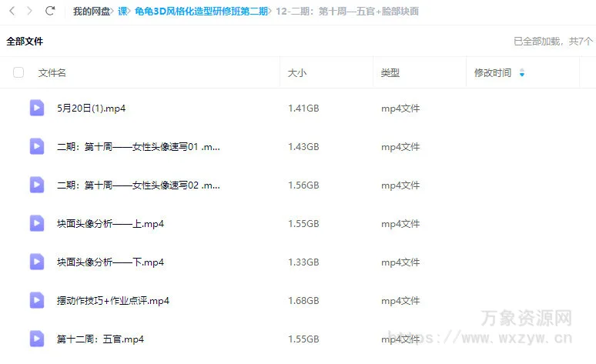Go to 我的网盘 in breadcrumb
Viewport: 596px width, 364px height.
coord(91,12)
